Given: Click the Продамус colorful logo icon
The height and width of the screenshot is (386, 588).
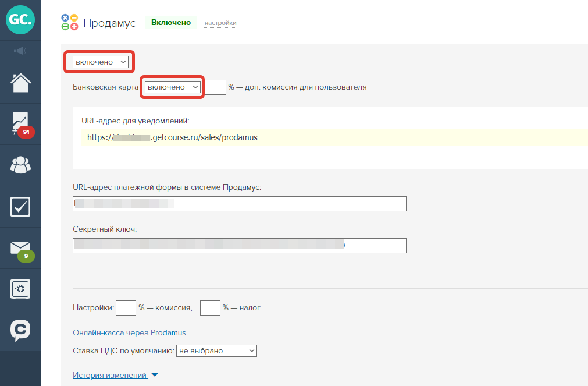Looking at the screenshot, I should (x=70, y=22).
